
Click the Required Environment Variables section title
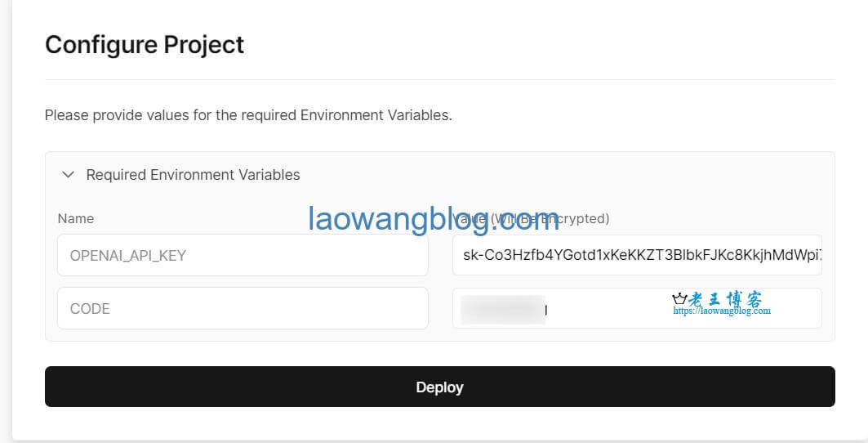coord(193,175)
